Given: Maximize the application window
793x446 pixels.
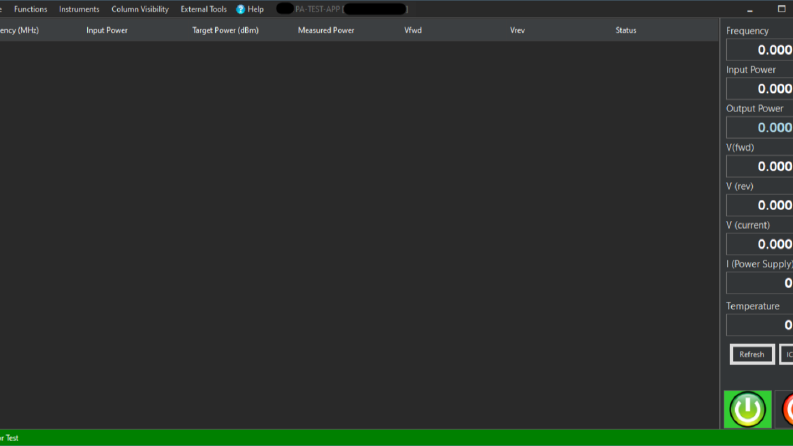Looking at the screenshot, I should pyautogui.click(x=781, y=9).
